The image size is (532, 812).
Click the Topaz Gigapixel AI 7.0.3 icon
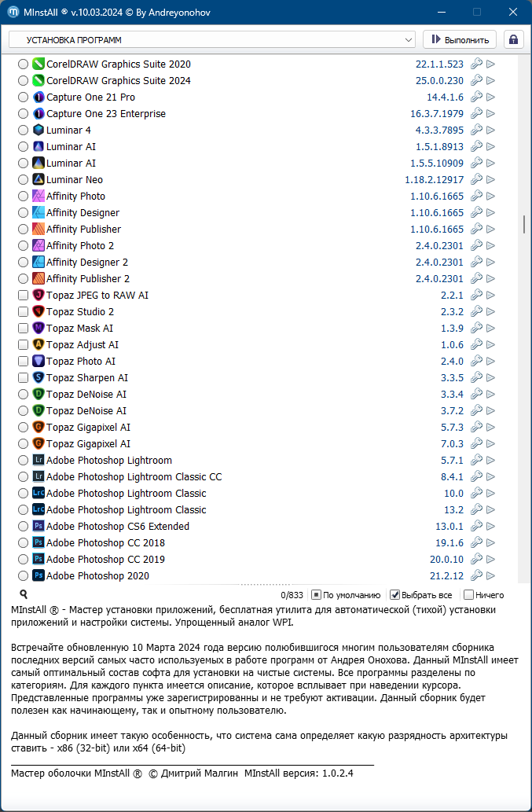[x=39, y=444]
